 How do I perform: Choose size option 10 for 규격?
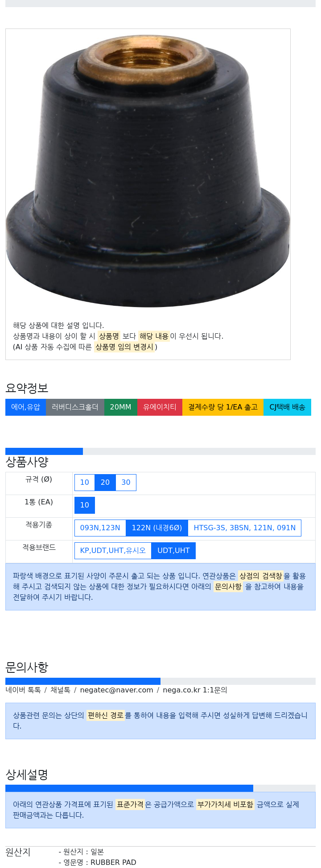(85, 483)
